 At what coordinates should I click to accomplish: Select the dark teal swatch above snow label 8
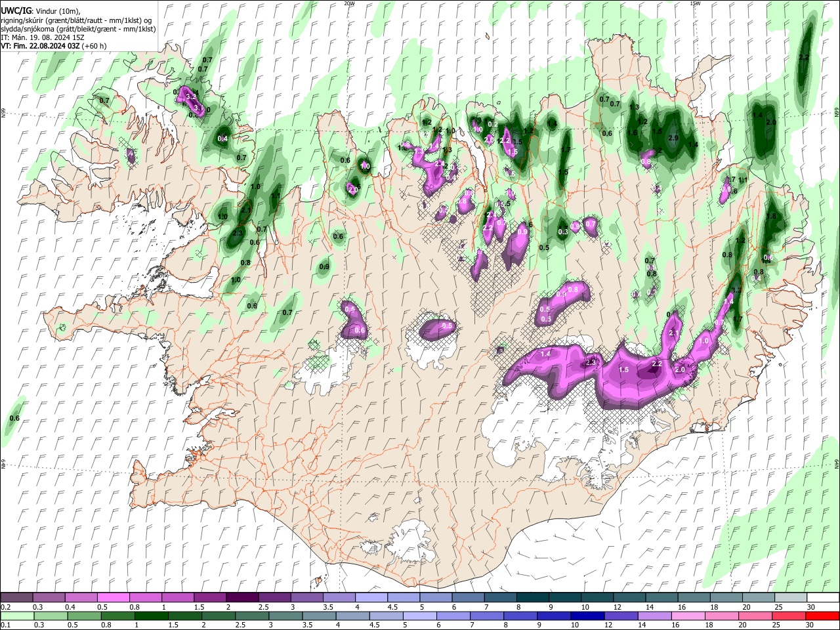click(532, 597)
